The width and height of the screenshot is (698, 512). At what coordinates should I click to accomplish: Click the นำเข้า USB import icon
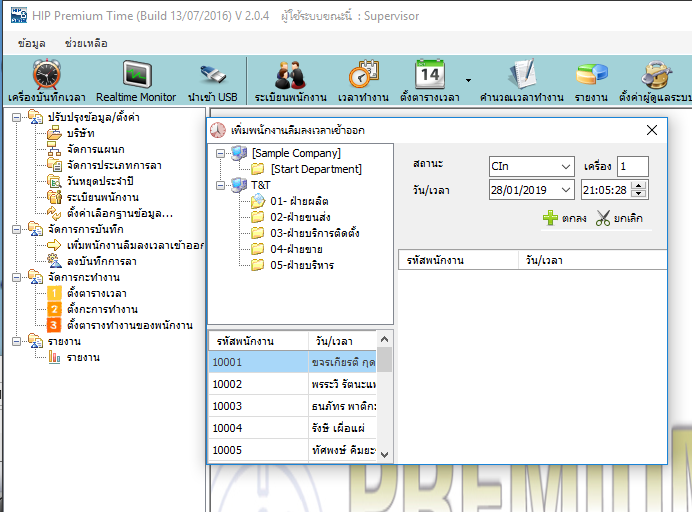coord(212,81)
